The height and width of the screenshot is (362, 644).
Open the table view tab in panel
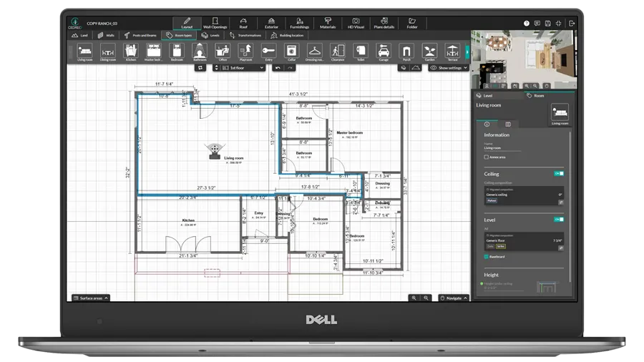[508, 124]
